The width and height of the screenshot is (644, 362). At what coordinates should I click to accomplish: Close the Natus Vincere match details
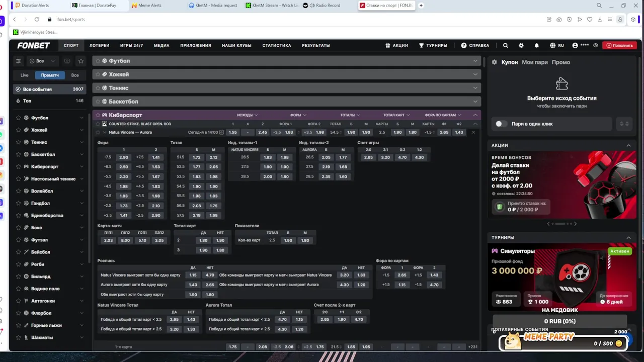473,132
